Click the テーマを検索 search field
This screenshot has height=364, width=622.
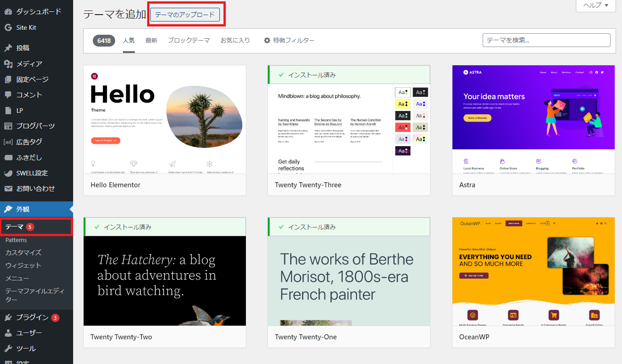click(x=546, y=40)
